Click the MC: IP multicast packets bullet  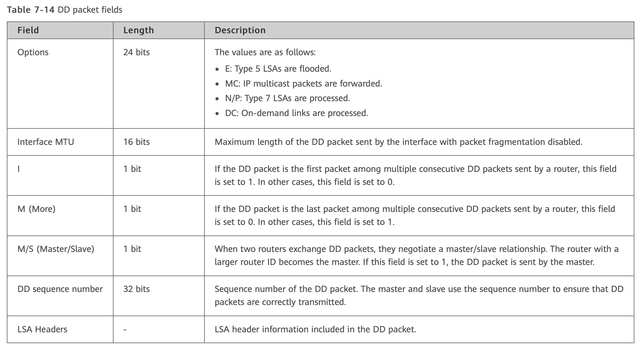[303, 83]
